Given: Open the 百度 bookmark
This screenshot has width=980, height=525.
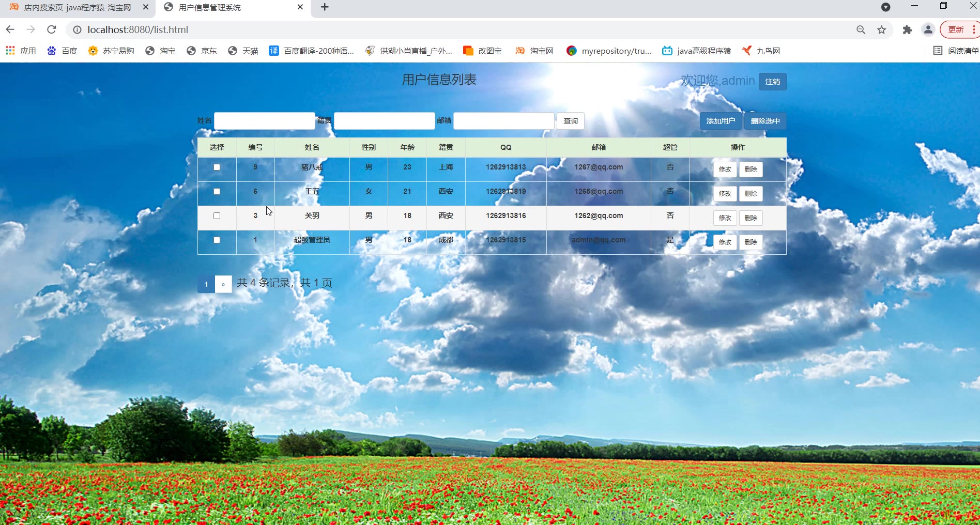Looking at the screenshot, I should tap(62, 51).
